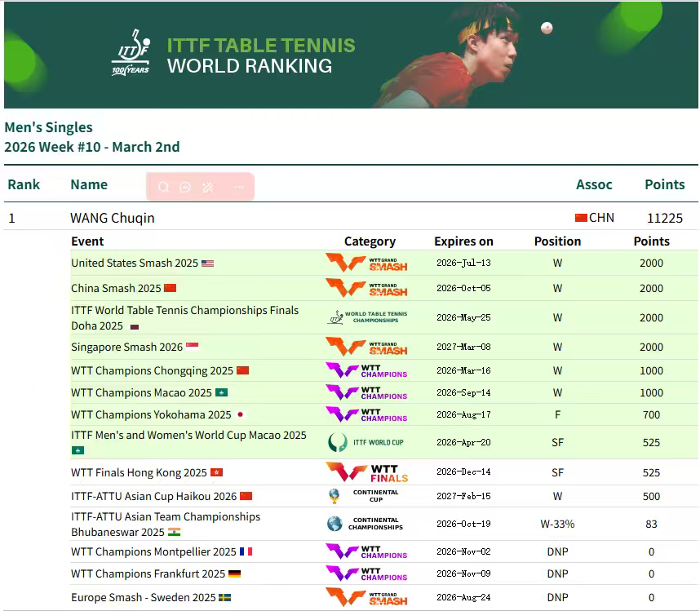Select player name WANG Chuqin
This screenshot has height=611, width=700.
(113, 218)
